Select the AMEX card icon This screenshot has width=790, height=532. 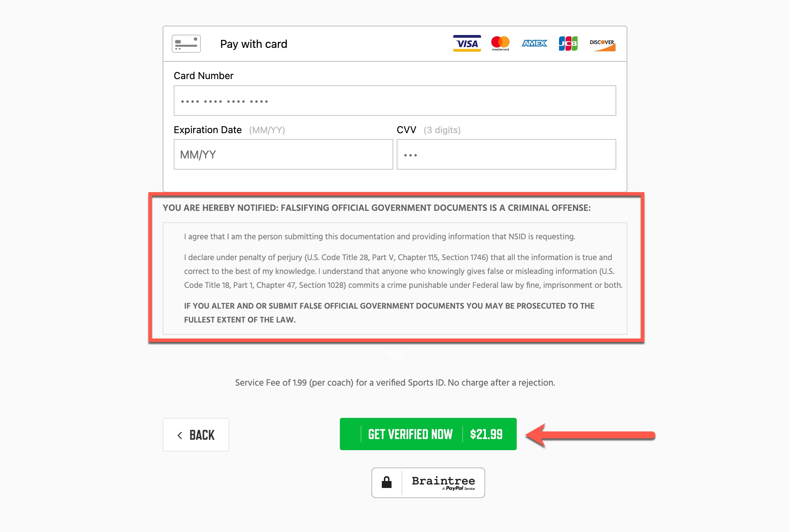534,43
